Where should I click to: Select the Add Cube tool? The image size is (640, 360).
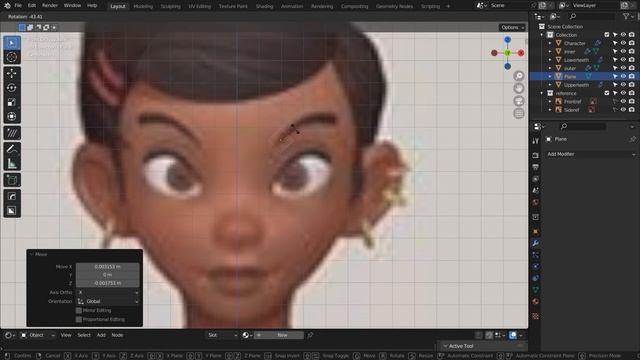pyautogui.click(x=12, y=180)
